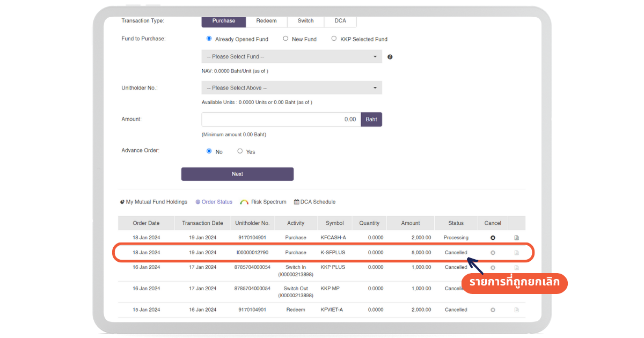The image size is (644, 338).
Task: Open document icon for KFCASH-A order
Action: tap(516, 238)
